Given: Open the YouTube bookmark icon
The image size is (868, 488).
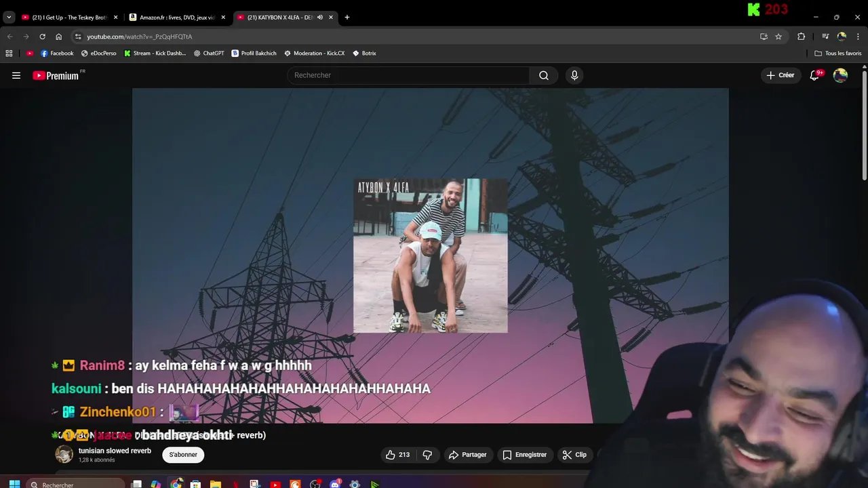Looking at the screenshot, I should click(x=30, y=53).
